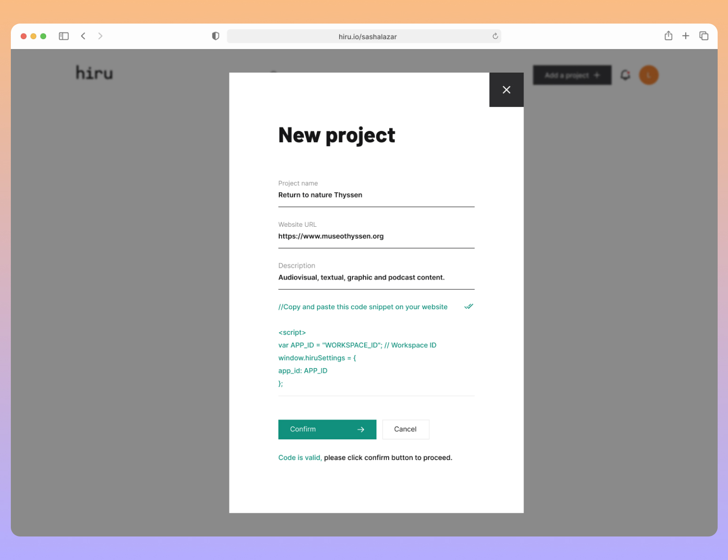This screenshot has height=560, width=728.
Task: Click the hiru logo
Action: (94, 73)
